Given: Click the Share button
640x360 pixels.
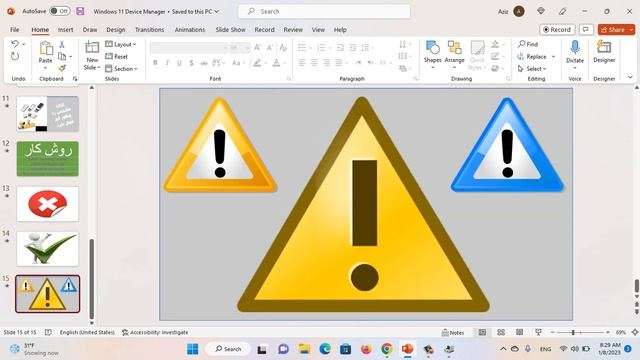Looking at the screenshot, I should point(613,29).
